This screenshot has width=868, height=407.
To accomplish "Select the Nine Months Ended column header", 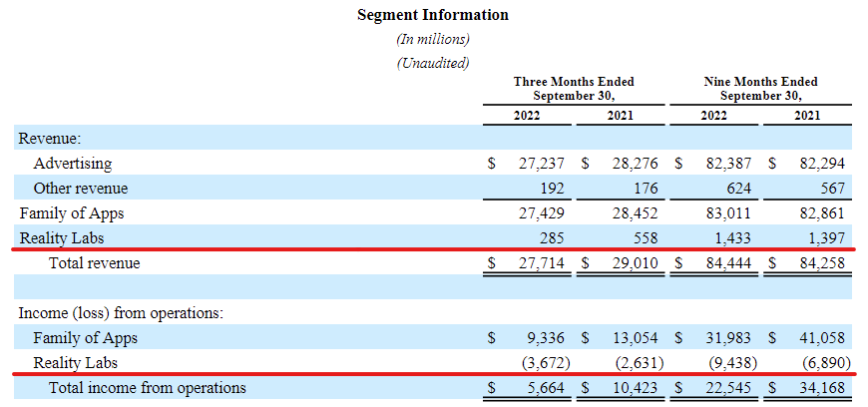I will (760, 89).
